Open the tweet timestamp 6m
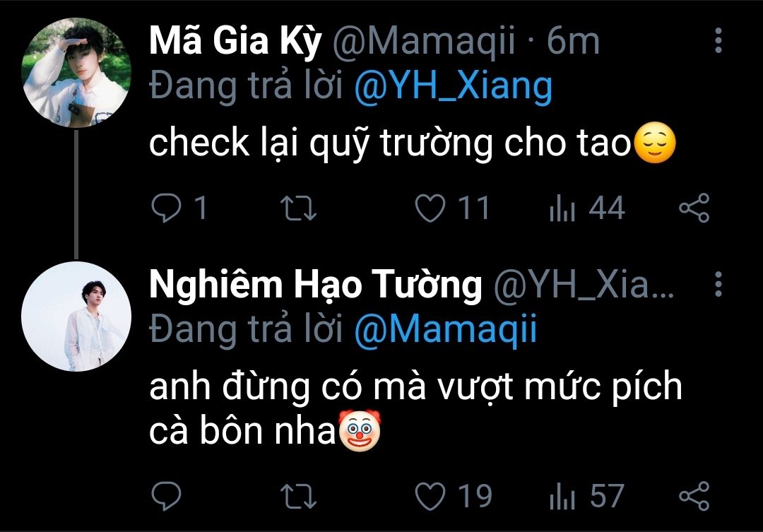 point(572,42)
